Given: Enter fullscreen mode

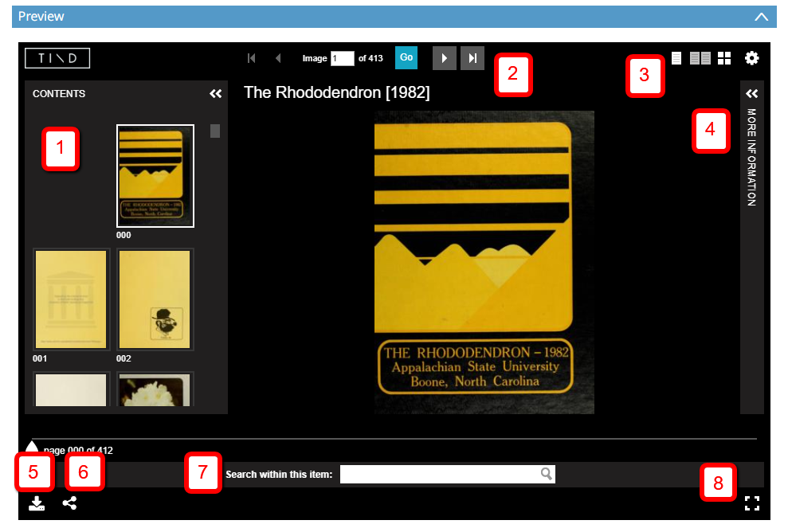Looking at the screenshot, I should [x=752, y=503].
